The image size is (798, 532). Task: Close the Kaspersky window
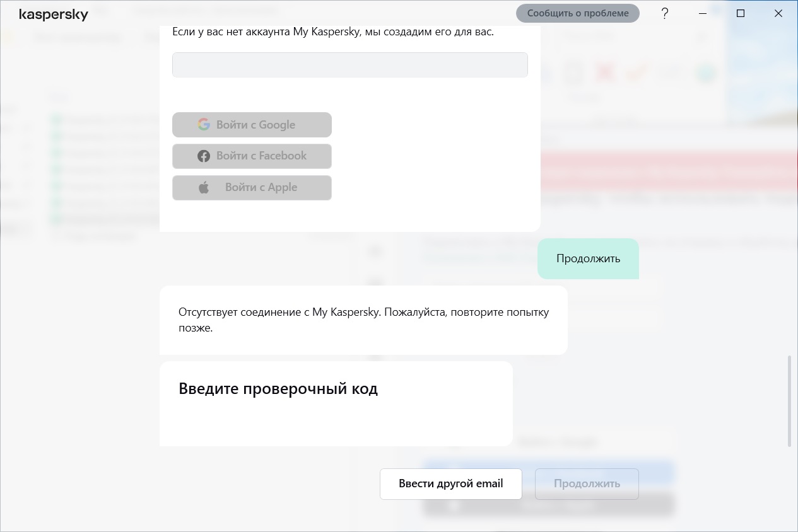tap(778, 13)
